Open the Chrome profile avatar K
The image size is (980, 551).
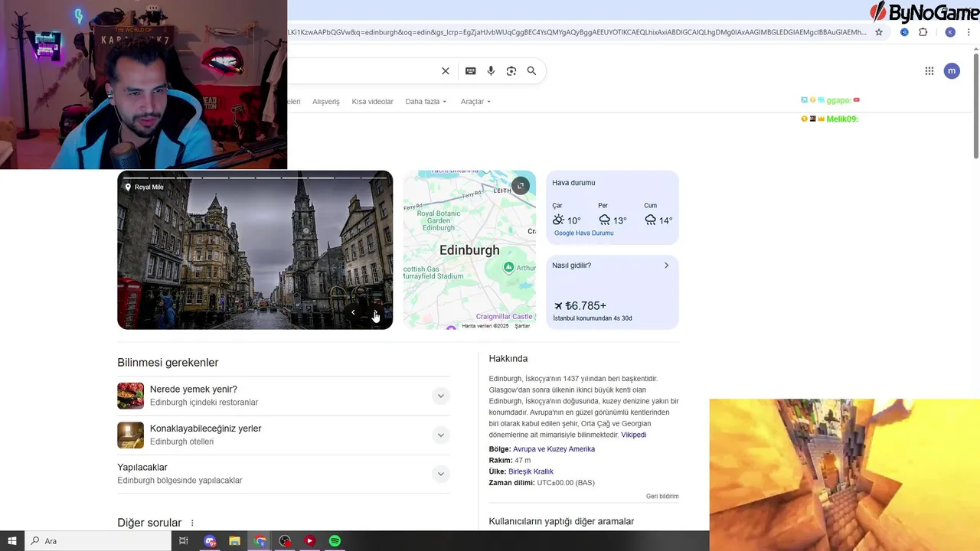[950, 32]
